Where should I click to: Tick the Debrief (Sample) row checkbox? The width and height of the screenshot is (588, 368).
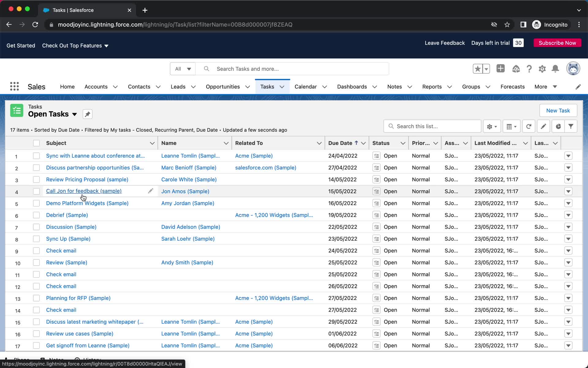coord(36,215)
